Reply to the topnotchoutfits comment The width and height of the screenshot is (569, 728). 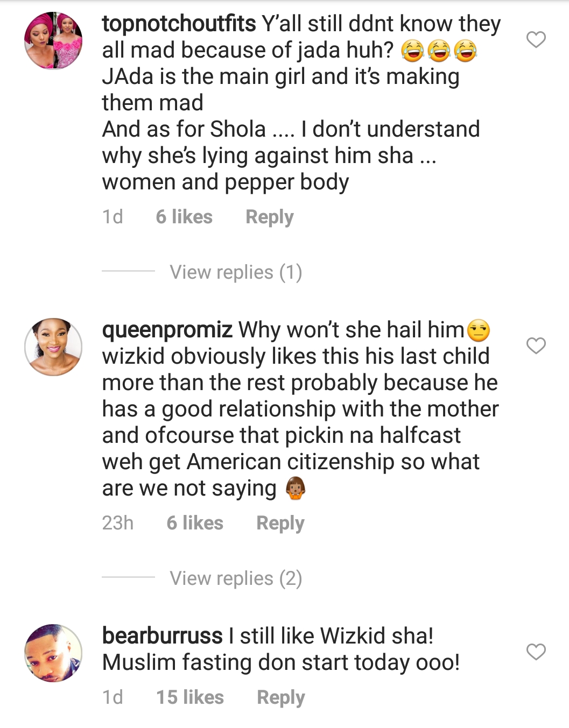(269, 217)
